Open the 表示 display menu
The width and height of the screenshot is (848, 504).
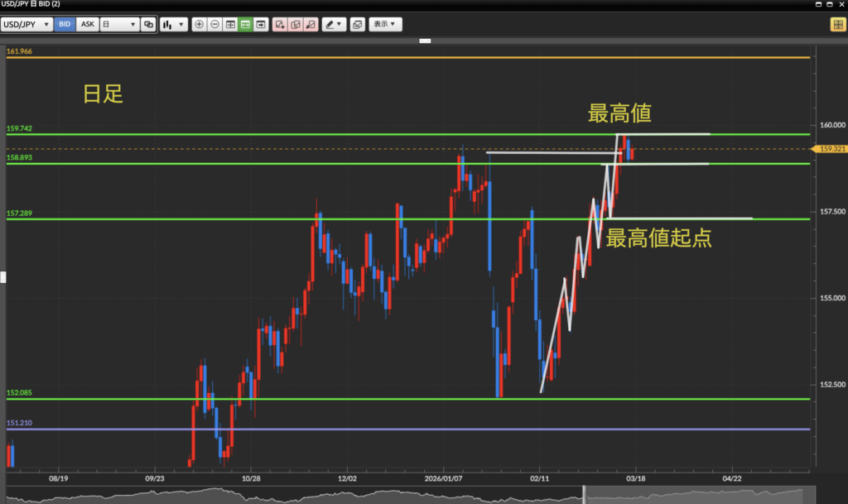(385, 25)
